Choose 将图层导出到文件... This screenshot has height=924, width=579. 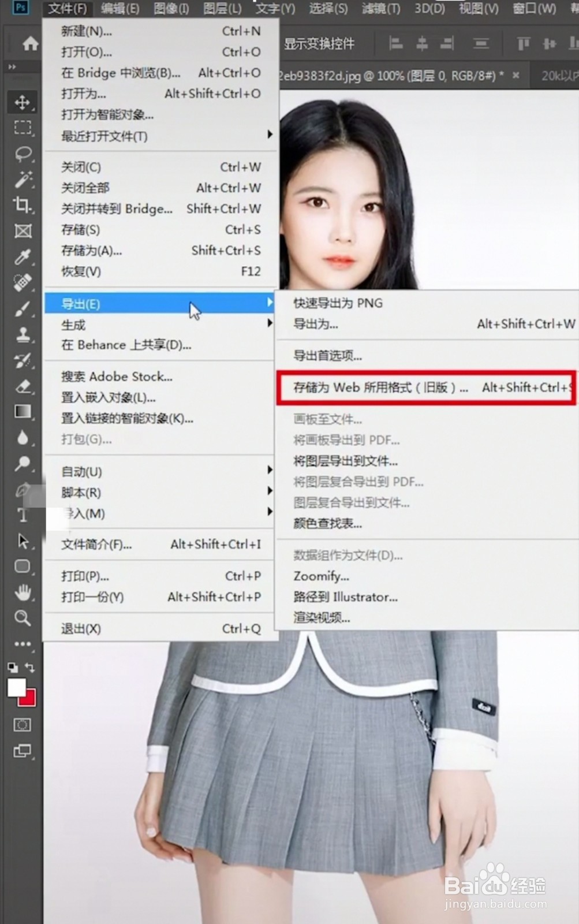(x=427, y=461)
